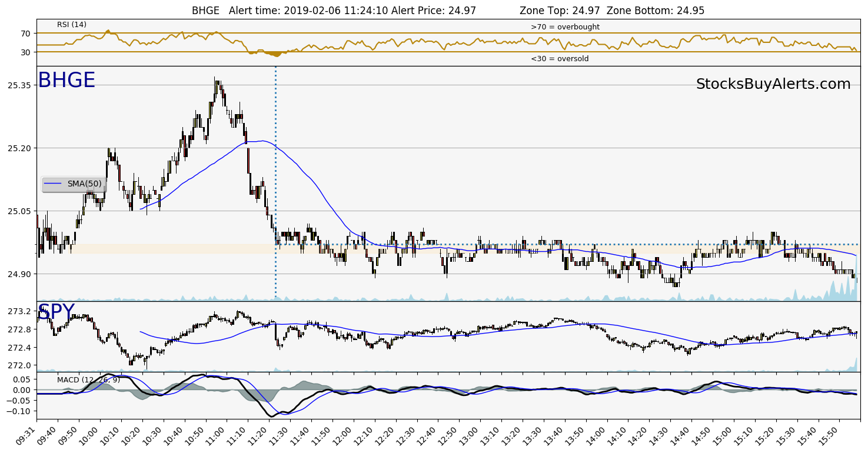Screen dimensions: 868x453
Task: Click the SPY axis label 272.8
Action: click(x=19, y=329)
